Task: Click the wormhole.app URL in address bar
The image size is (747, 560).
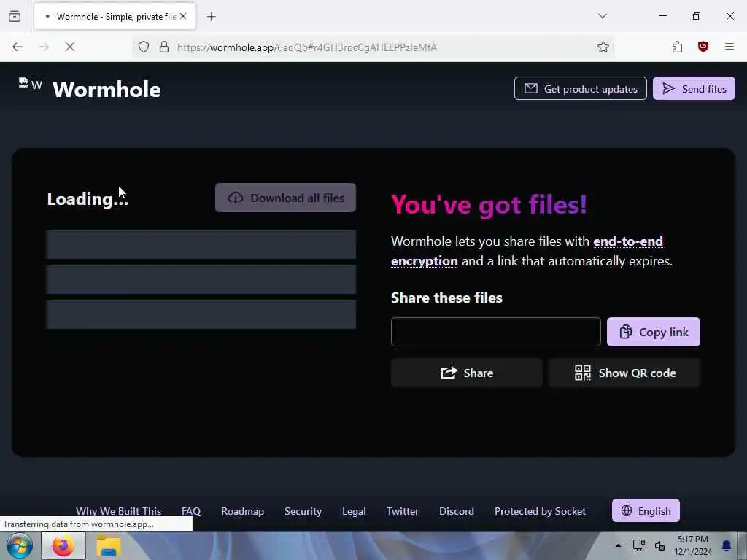Action: [307, 47]
